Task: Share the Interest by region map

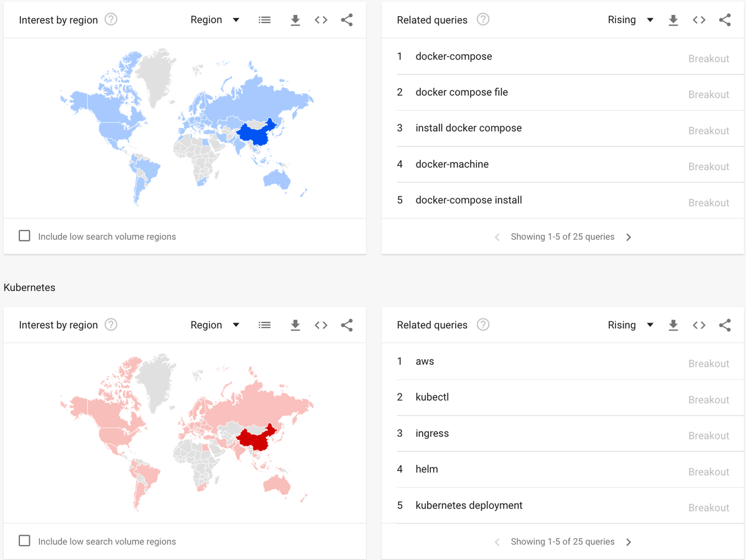Action: 346,19
